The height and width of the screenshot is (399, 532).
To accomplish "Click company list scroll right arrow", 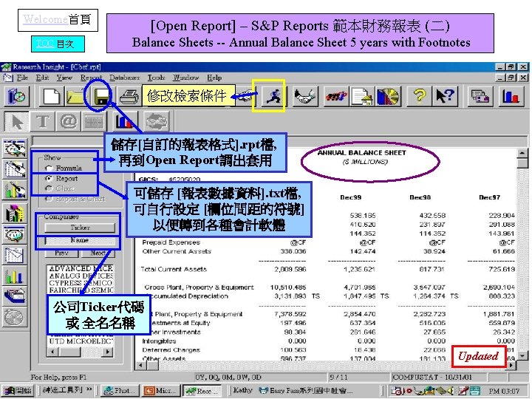I will (x=108, y=352).
